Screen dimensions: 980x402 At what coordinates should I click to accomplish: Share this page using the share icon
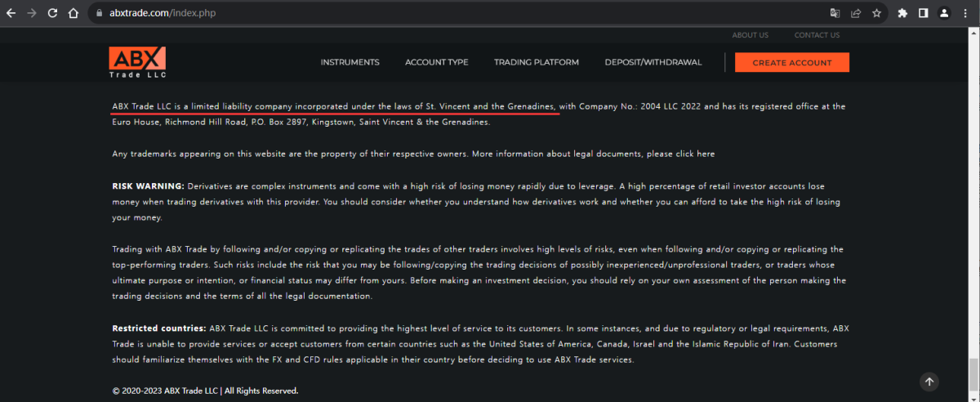pyautogui.click(x=856, y=13)
